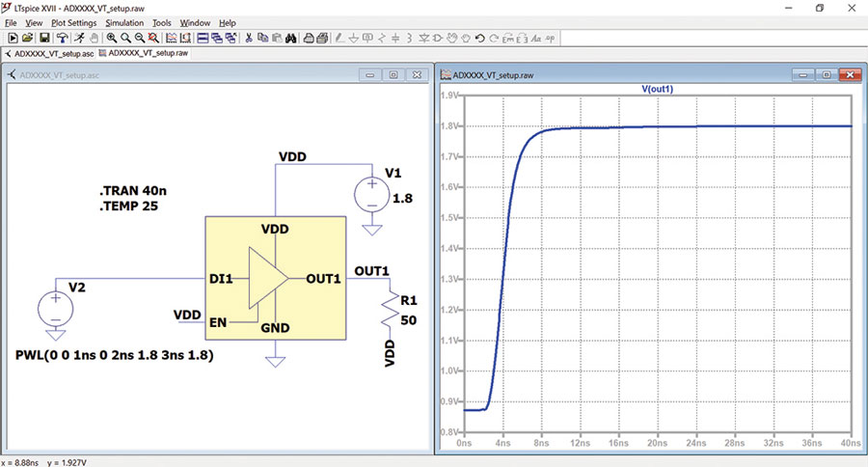Click the .TRAN 40n directive text
Viewport: 868px width, 467px height.
133,191
